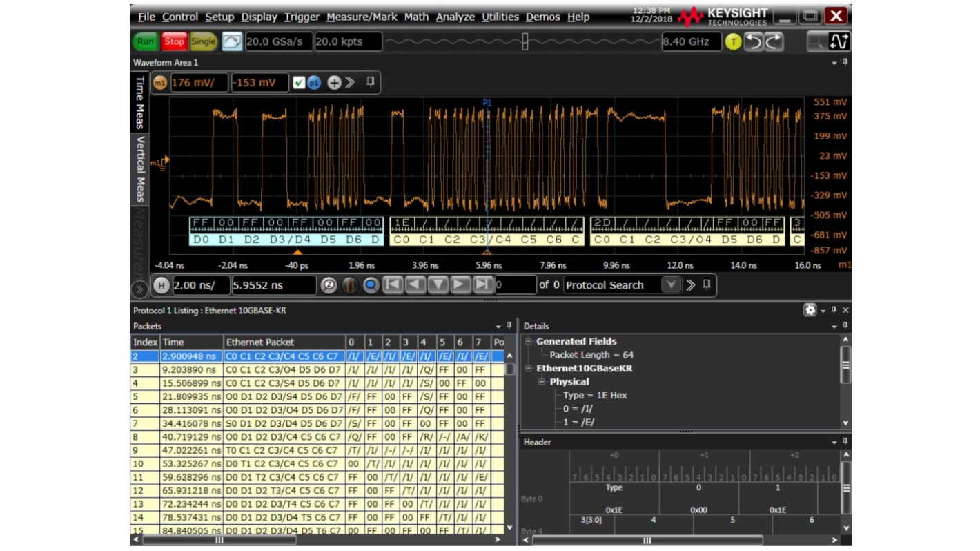Open the Packets pane dropdown arrow
Viewport: 980px width, 551px height.
point(498,326)
